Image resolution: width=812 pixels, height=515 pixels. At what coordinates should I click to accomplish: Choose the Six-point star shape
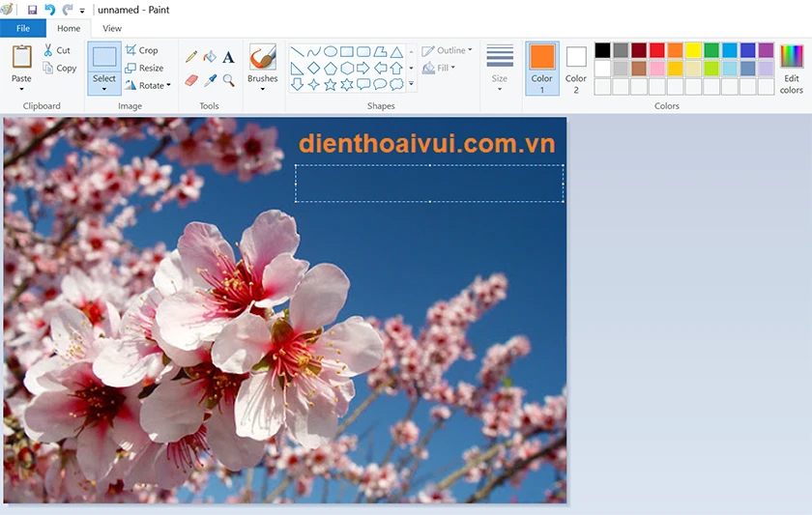pos(347,84)
